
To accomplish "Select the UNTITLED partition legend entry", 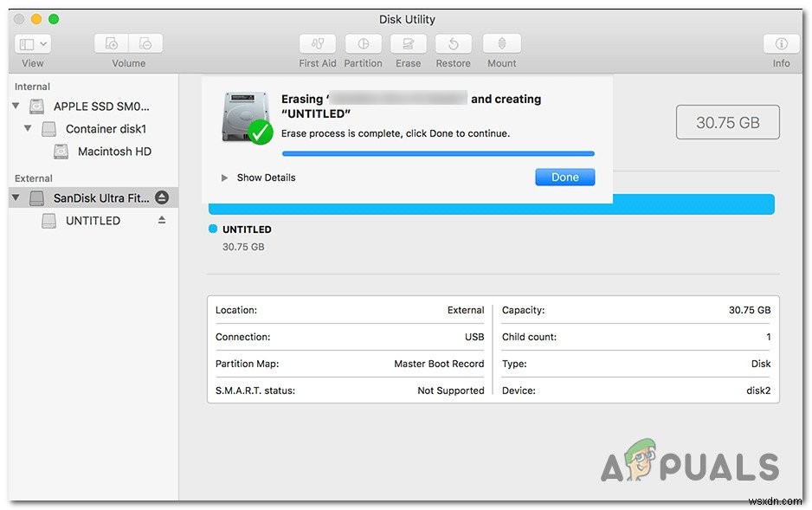I will coord(247,229).
